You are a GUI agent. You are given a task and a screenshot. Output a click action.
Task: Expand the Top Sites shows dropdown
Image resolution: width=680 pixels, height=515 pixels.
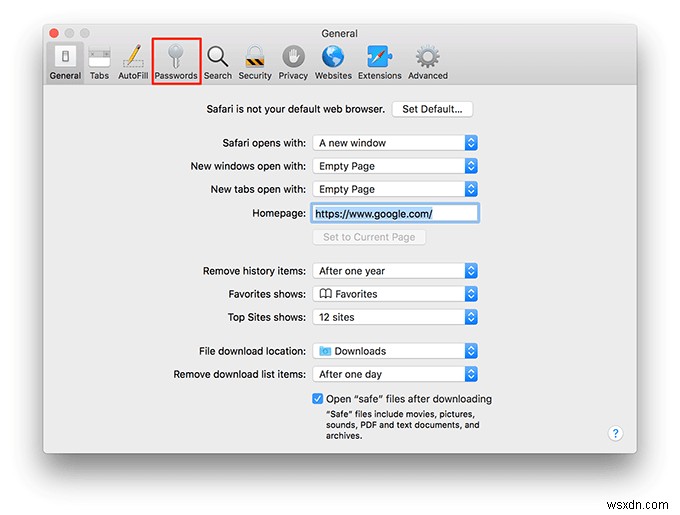395,317
